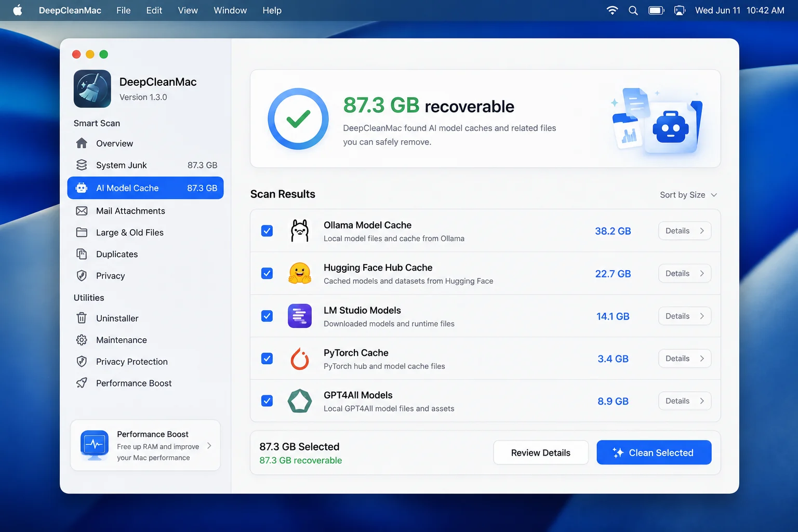The image size is (798, 532).
Task: Click the 22.7 GB size value
Action: [613, 274]
